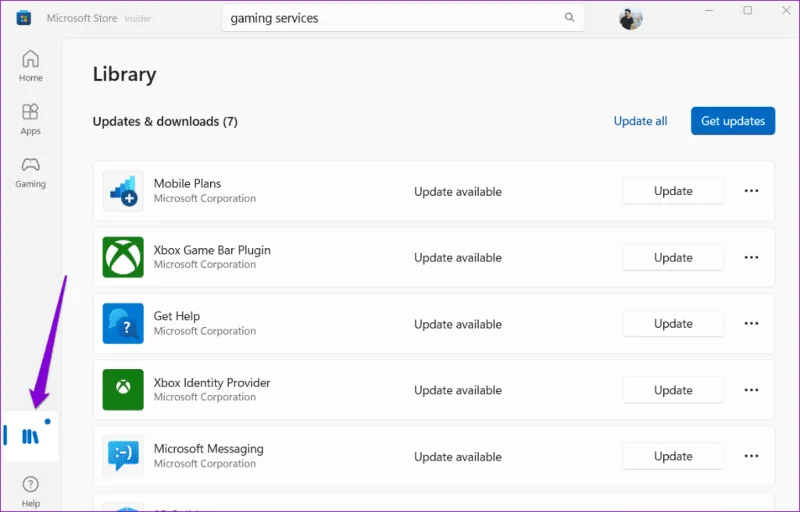Open more options for Get Help
This screenshot has width=800, height=512.
(751, 323)
